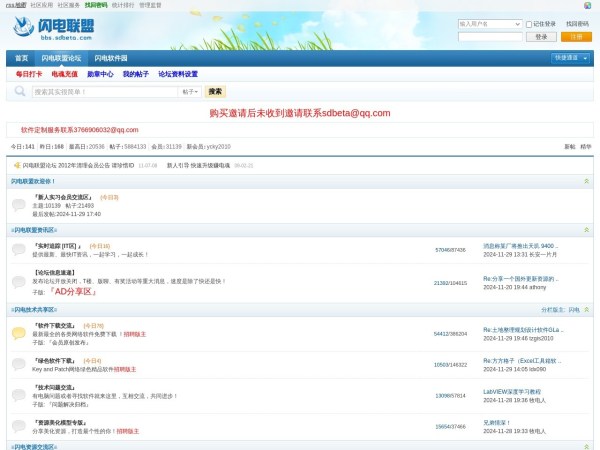Collapse the 闪电技术共享区 section
Image resolution: width=600 pixels, height=450 pixels.
[586, 311]
